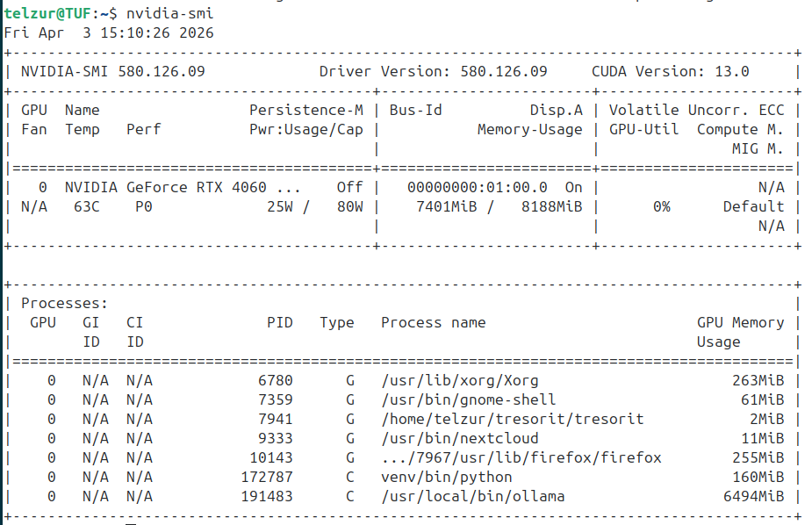Click the 7401MiB memory usage value
The image size is (812, 525).
pos(447,206)
